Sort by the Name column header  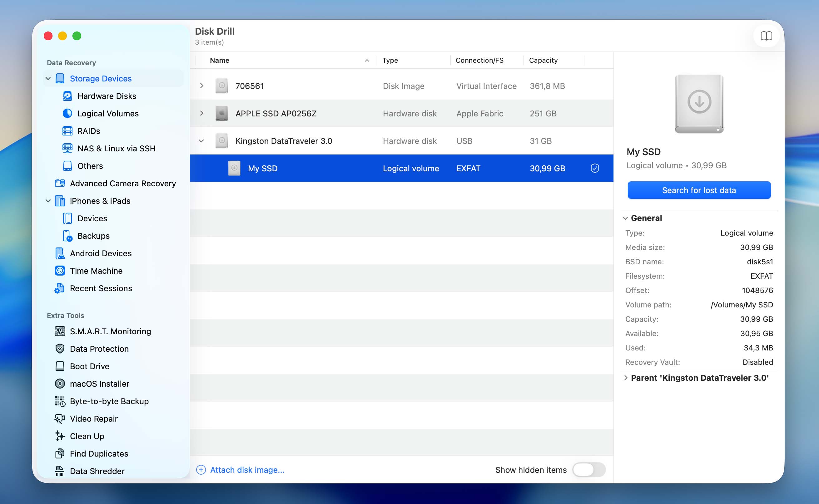point(220,60)
